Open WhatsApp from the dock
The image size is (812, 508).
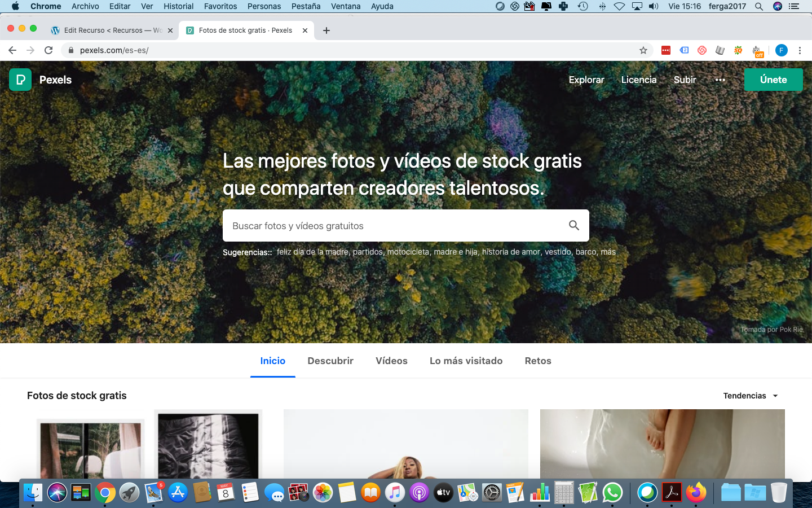[x=612, y=493]
